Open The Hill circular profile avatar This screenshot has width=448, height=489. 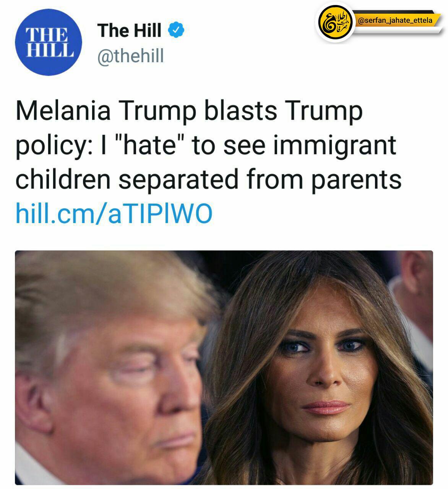(x=49, y=42)
